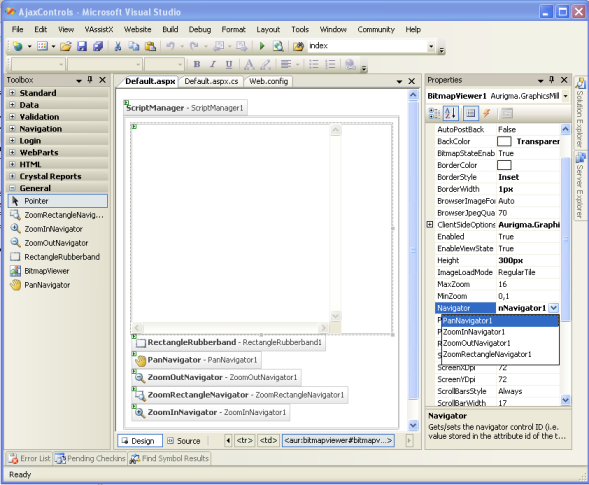Click View in Browser toolbar icon
This screenshot has height=485, width=589.
278,46
